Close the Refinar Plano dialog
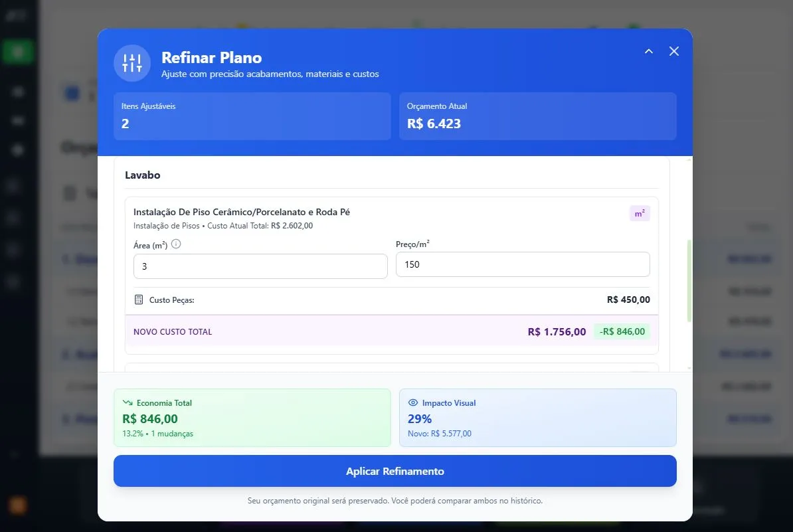The image size is (793, 532). coord(674,51)
